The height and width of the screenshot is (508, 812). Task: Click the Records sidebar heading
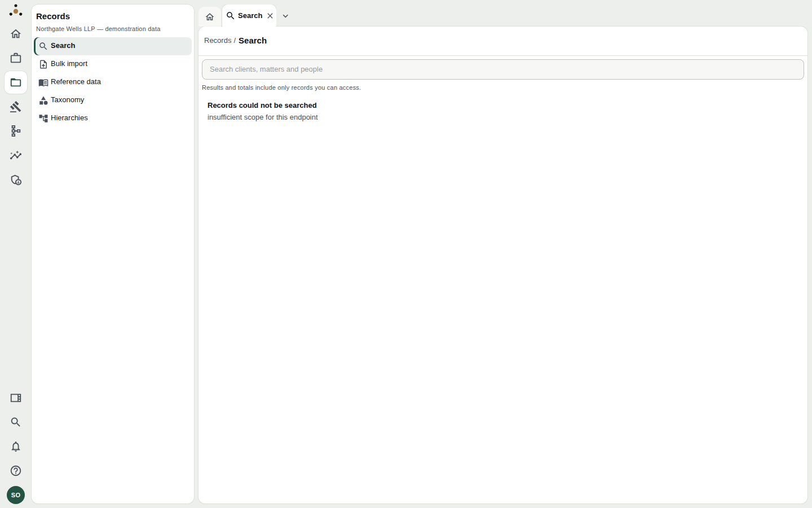[53, 16]
